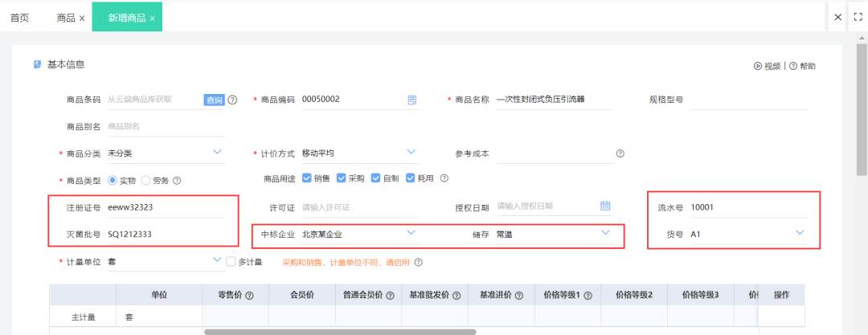This screenshot has height=335, width=868.
Task: Click the 主计量 row label
Action: (x=83, y=317)
